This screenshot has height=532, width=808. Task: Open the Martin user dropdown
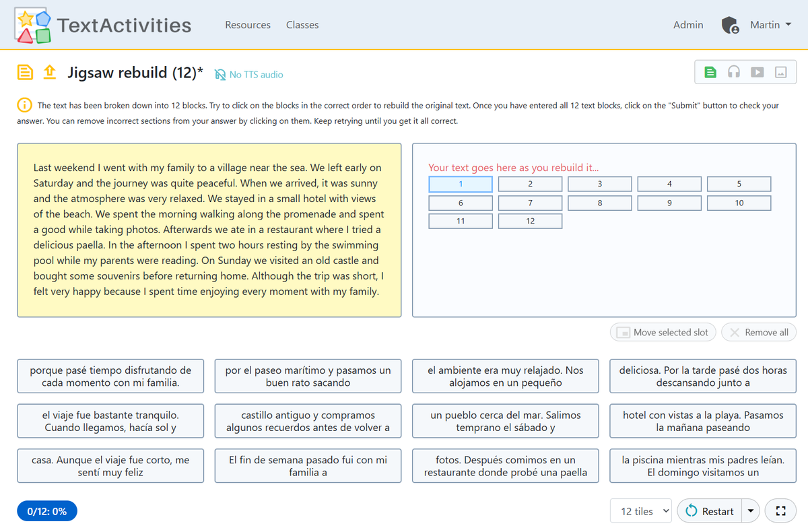770,25
